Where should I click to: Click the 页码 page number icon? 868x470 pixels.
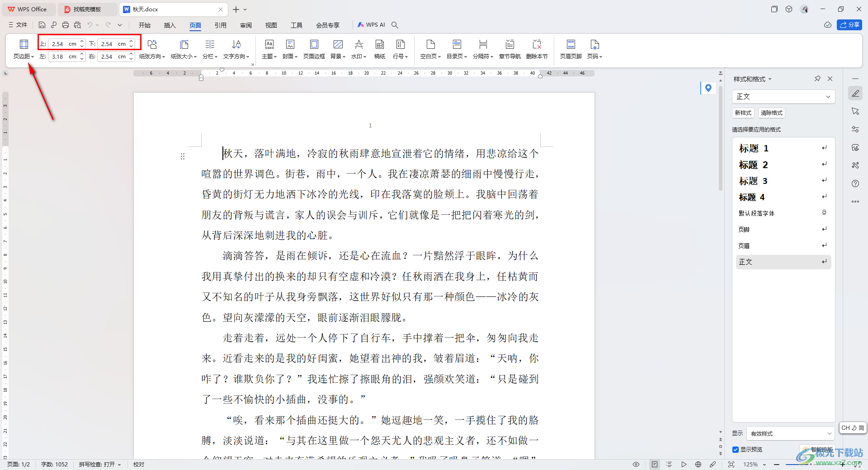[594, 44]
